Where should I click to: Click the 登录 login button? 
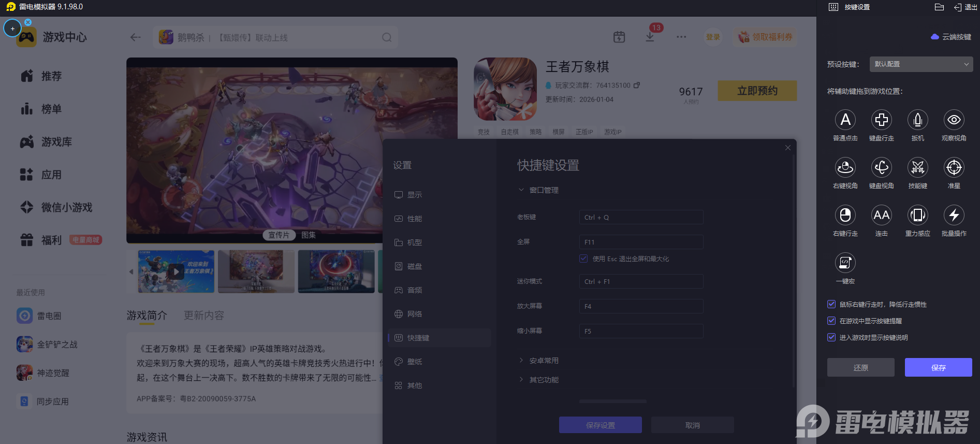click(x=713, y=37)
